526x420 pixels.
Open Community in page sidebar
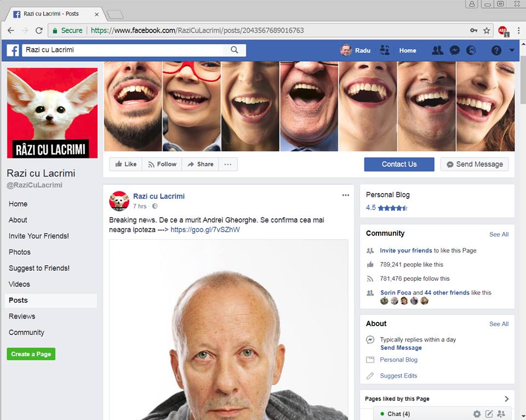tap(26, 332)
